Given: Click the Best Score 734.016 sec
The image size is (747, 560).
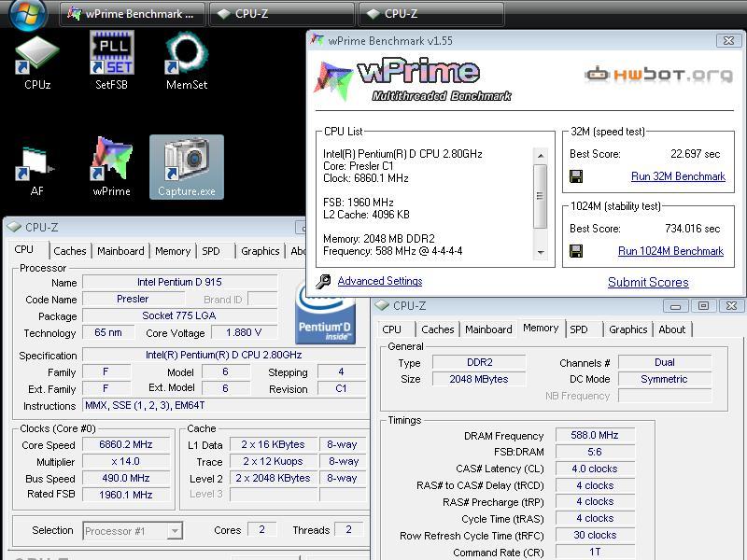Looking at the screenshot, I should pyautogui.click(x=692, y=229).
